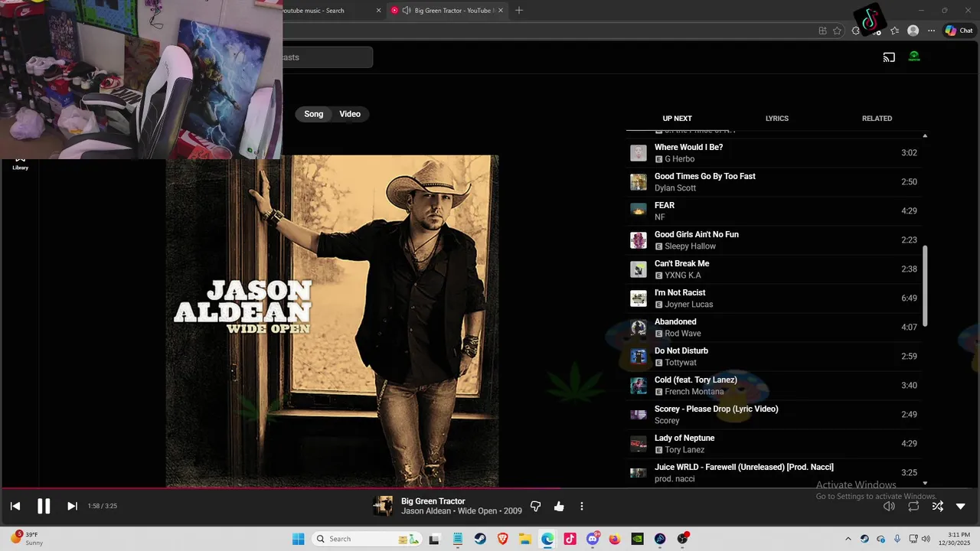
Task: Open Steam from the taskbar
Action: (x=480, y=539)
